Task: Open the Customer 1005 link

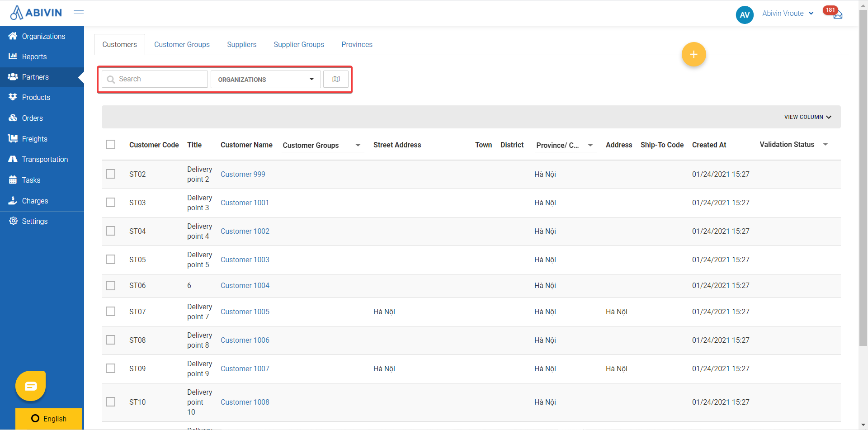Action: pos(245,312)
